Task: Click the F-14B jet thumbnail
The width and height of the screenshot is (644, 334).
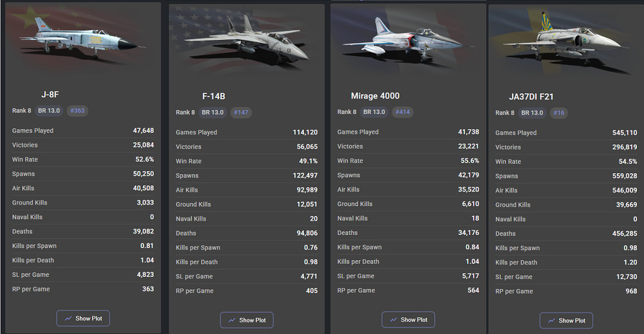Action: (247, 39)
